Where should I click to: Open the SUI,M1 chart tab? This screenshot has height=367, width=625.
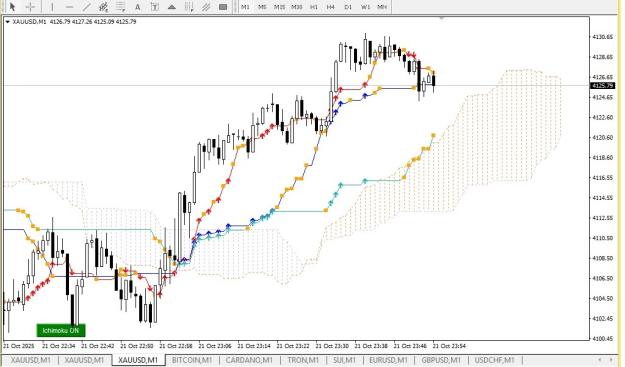click(344, 360)
